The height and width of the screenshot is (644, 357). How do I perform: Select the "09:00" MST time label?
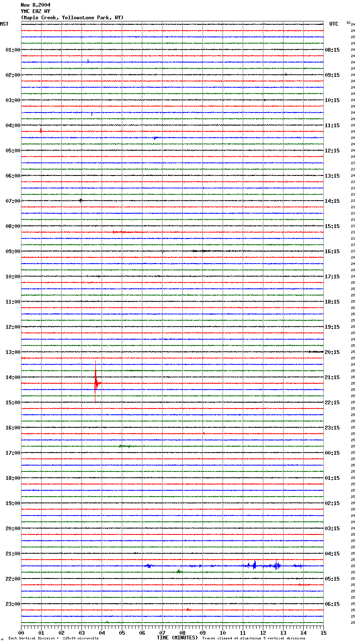pyautogui.click(x=13, y=251)
